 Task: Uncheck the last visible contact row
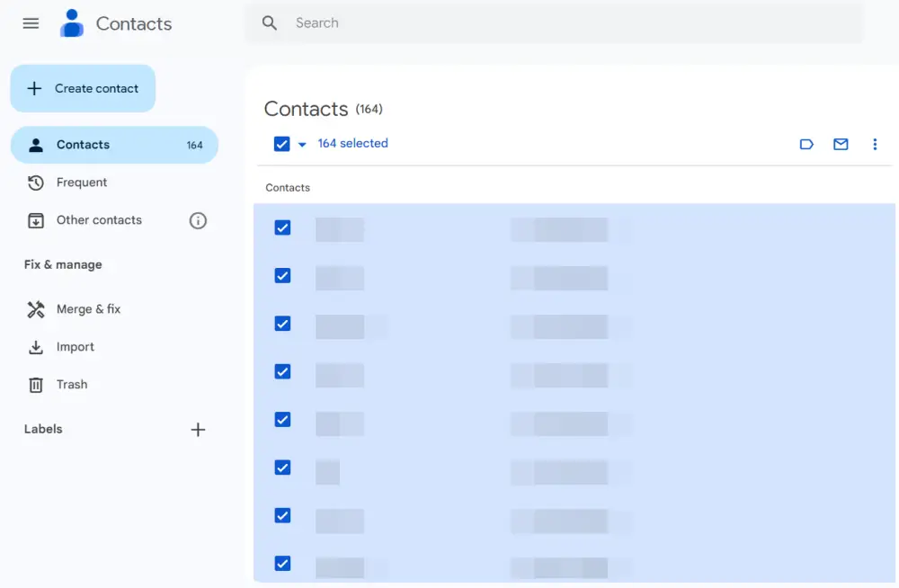tap(282, 564)
